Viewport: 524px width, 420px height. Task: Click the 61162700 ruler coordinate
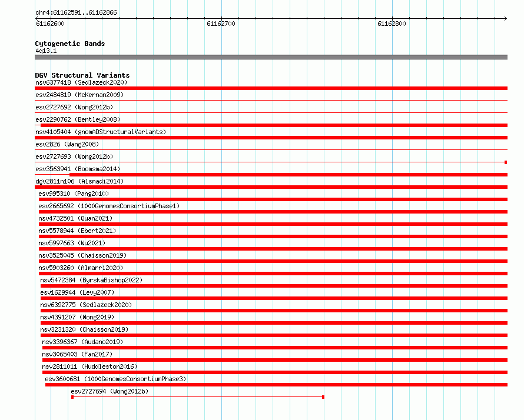[221, 24]
